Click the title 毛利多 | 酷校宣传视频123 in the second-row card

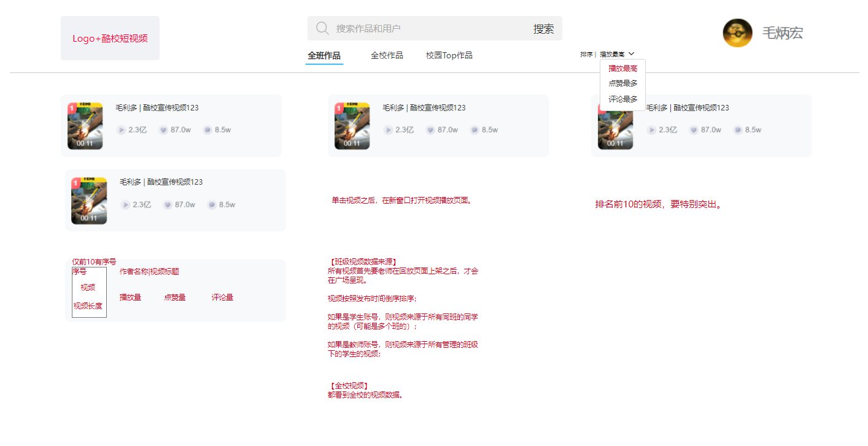[x=161, y=182]
